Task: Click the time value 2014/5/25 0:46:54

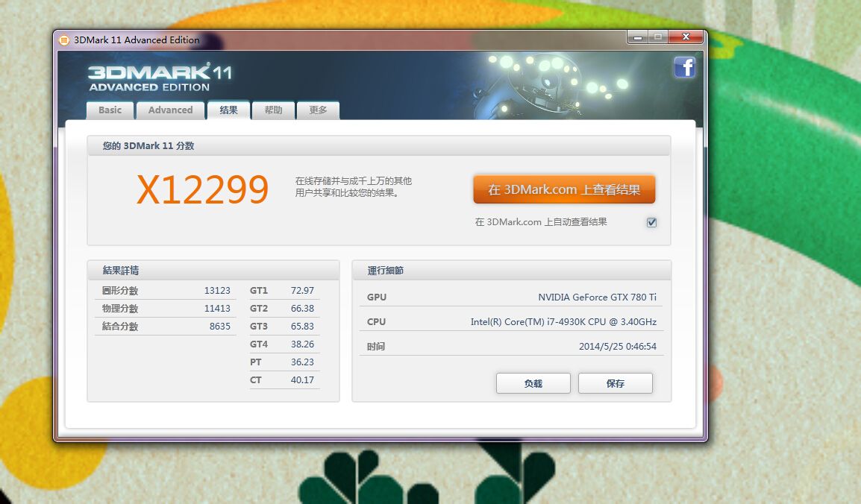Action: (618, 346)
